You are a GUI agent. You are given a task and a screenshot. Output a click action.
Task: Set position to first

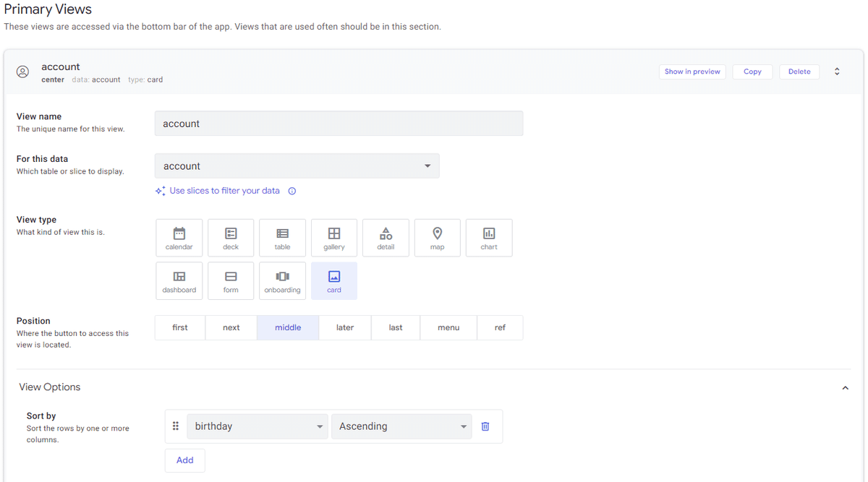click(180, 327)
